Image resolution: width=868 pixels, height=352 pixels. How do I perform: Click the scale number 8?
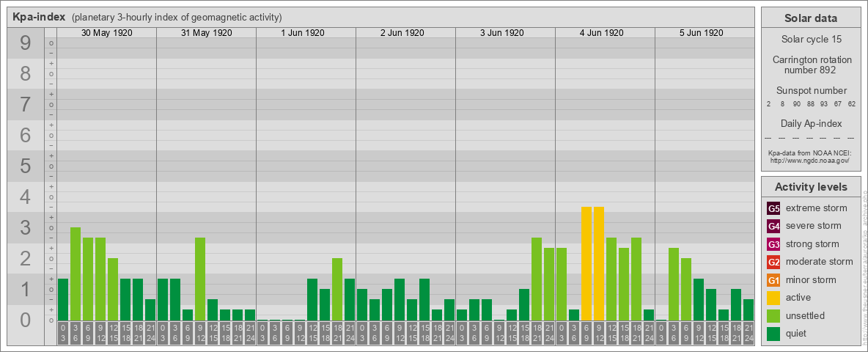[25, 73]
